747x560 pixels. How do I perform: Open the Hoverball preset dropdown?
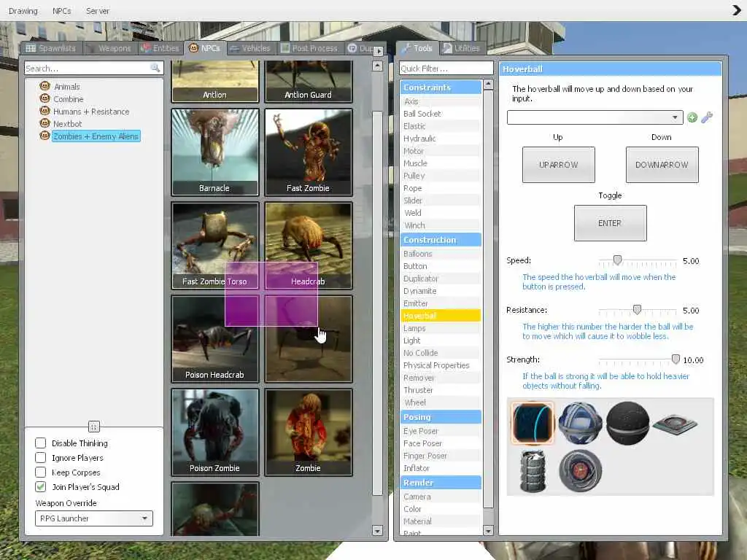[x=595, y=117]
